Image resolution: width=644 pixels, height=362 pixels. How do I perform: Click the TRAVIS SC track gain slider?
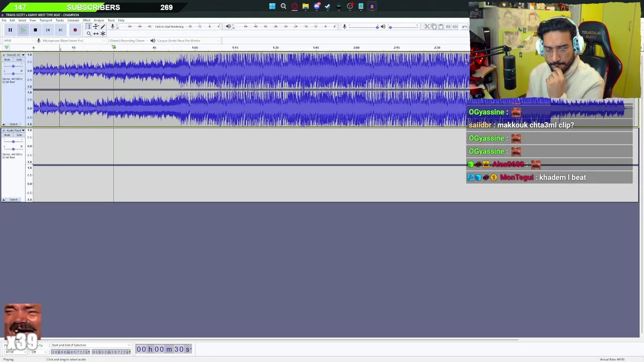[13, 66]
